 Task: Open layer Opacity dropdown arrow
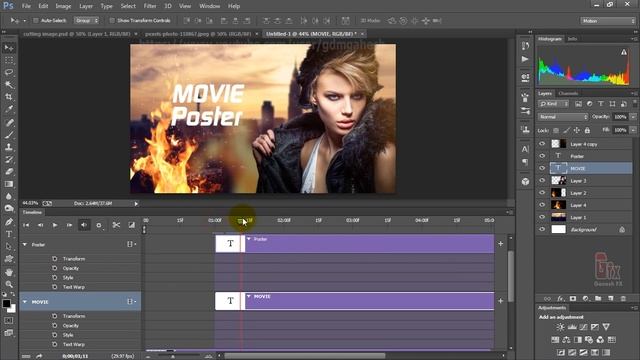tap(633, 117)
